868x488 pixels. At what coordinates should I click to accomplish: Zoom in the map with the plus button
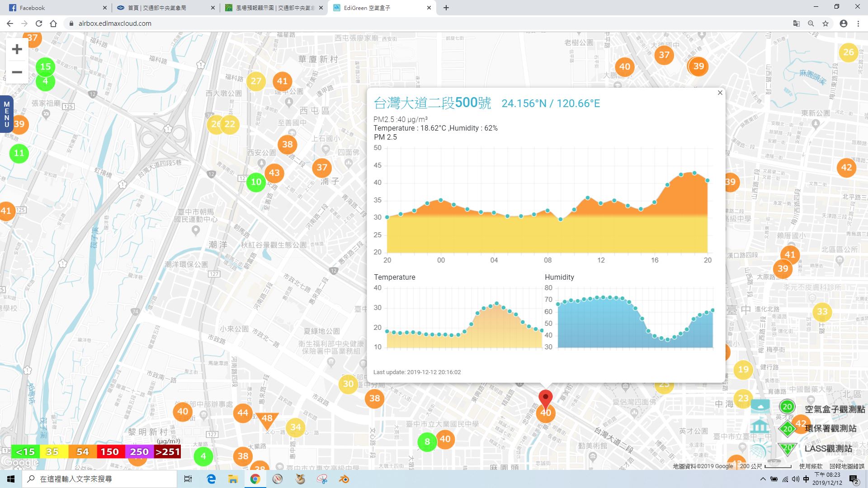(x=17, y=49)
